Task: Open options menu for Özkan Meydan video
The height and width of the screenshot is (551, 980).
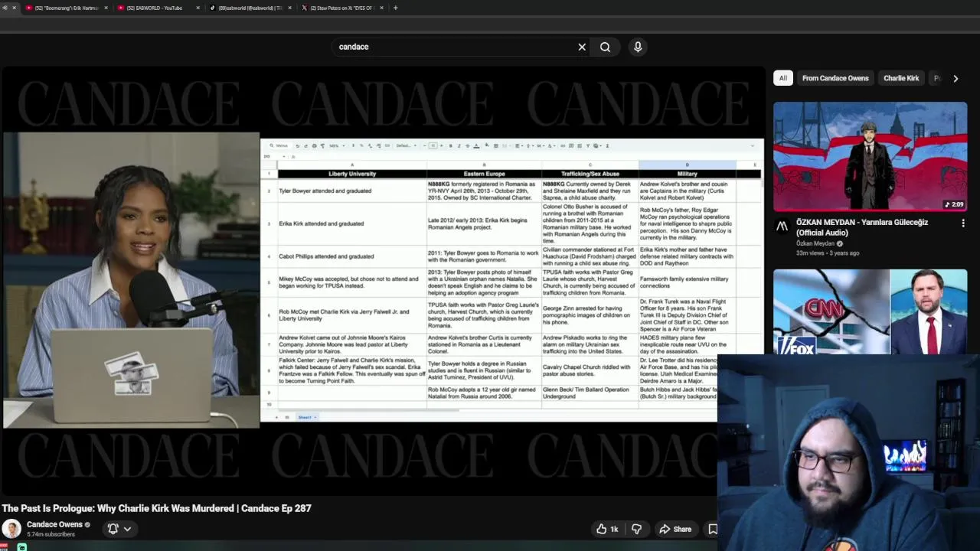Action: 963,223
